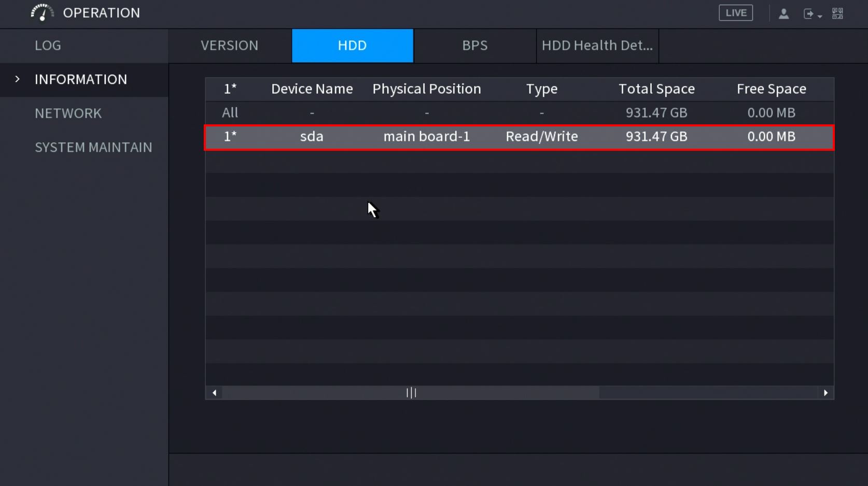This screenshot has width=868, height=486.
Task: Click the LIVE view button
Action: 735,13
